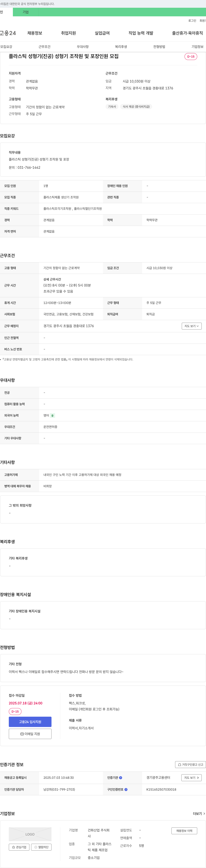
Task: Open the 직업 능력 개발 menu
Action: [x=141, y=33]
